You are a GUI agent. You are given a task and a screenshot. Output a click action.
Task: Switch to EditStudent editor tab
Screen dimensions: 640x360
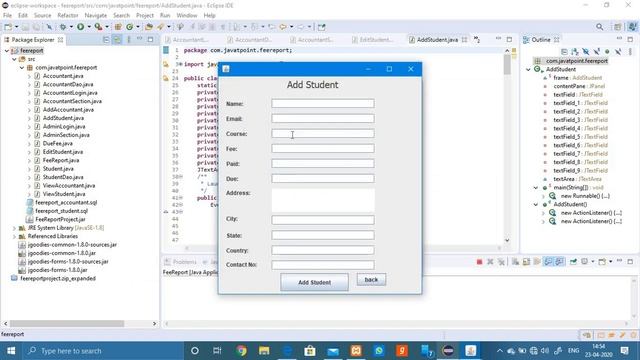[372, 40]
